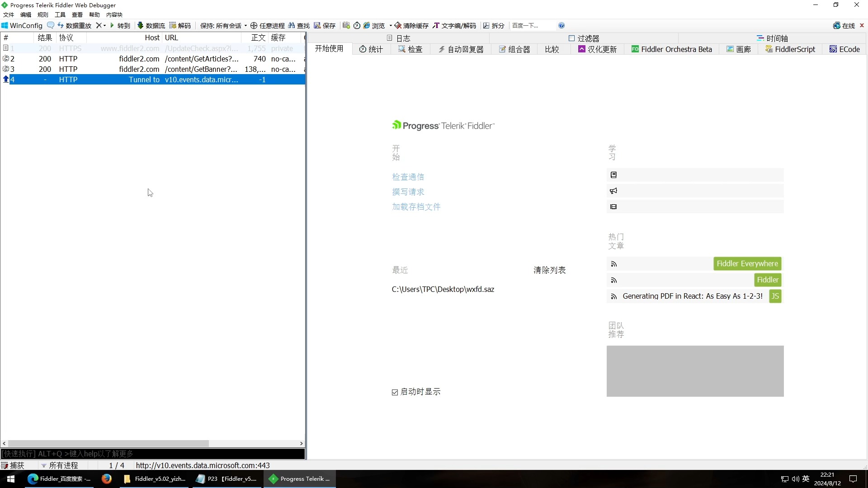
Task: Click the QuickExec command input box
Action: [153, 454]
